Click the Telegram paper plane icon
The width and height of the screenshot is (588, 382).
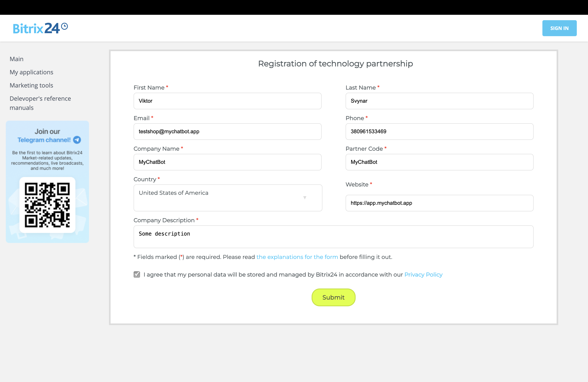[77, 140]
